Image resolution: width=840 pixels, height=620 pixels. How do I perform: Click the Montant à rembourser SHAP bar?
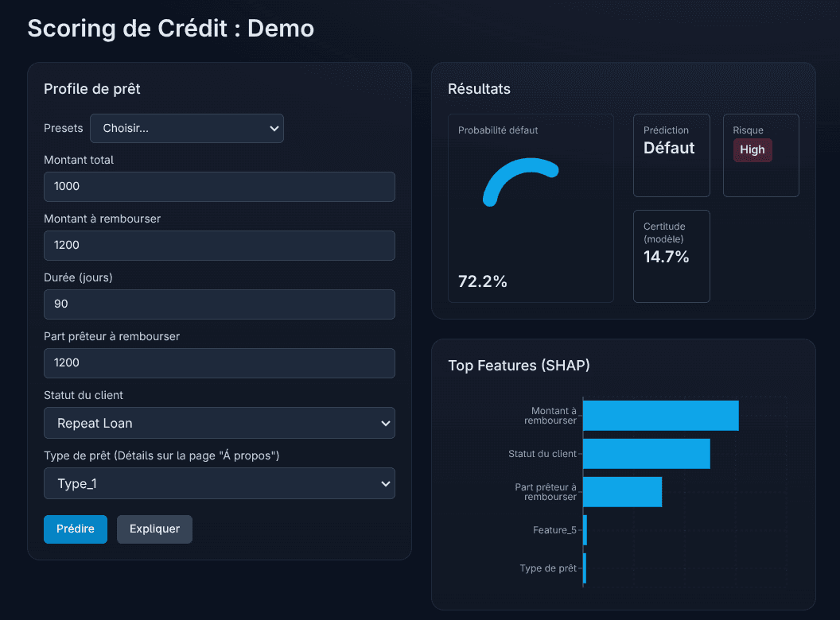click(x=660, y=415)
